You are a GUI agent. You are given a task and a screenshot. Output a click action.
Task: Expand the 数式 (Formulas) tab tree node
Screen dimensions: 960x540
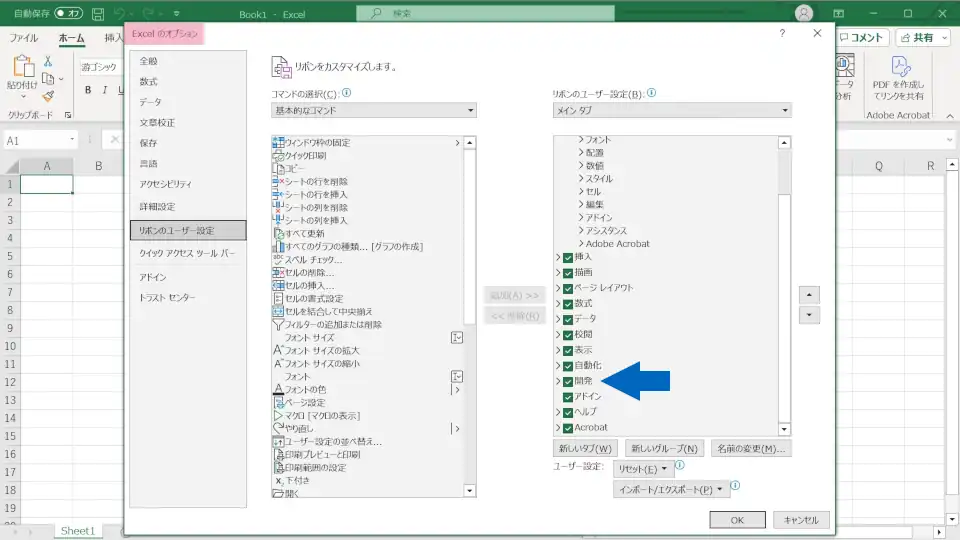pyautogui.click(x=558, y=303)
